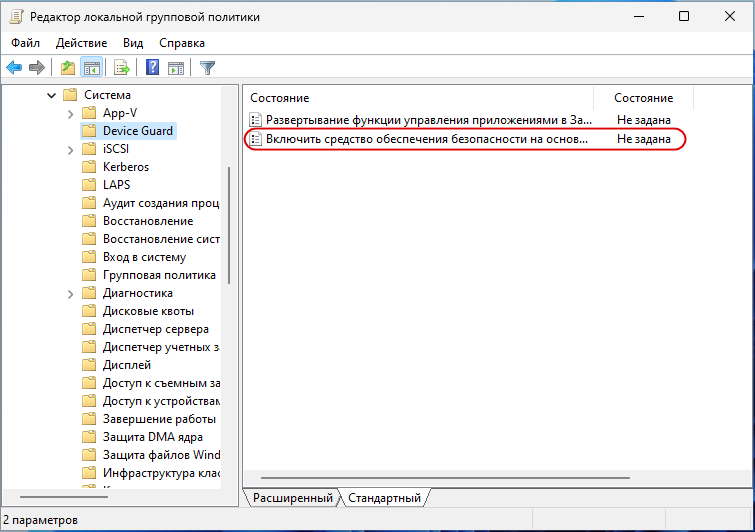Click Не задана in Развертывание row
This screenshot has height=532, width=755.
pos(644,120)
